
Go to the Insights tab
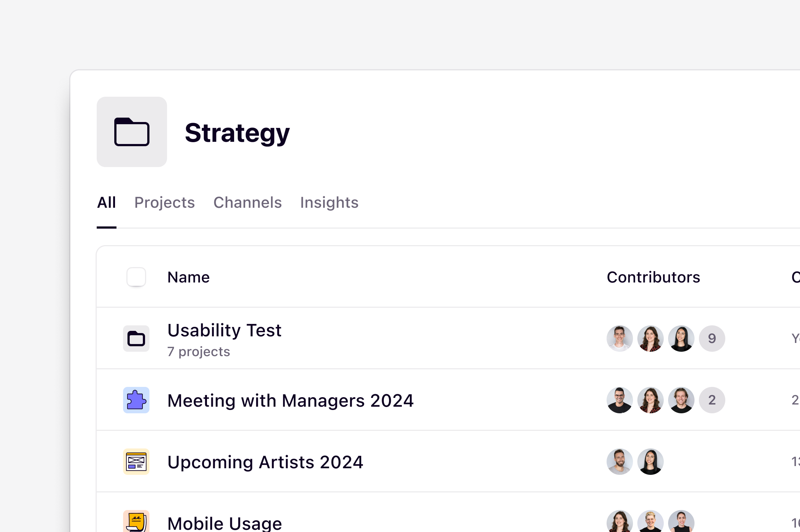329,203
